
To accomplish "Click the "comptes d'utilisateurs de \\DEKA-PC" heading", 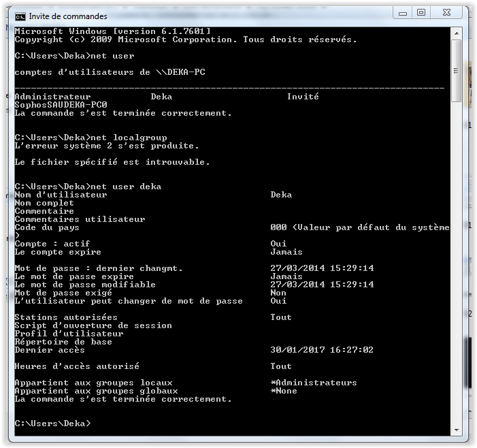I will (x=110, y=72).
